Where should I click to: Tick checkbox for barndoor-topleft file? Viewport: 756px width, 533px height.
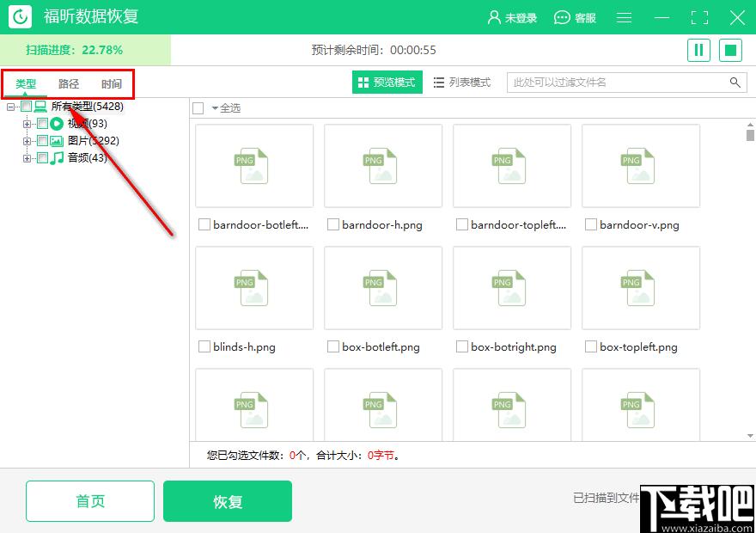pyautogui.click(x=462, y=224)
